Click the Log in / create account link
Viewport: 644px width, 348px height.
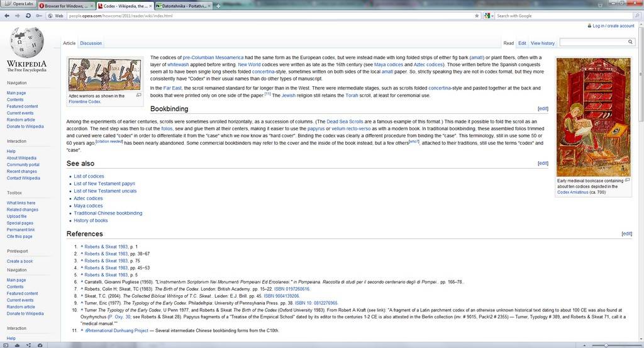coord(613,26)
